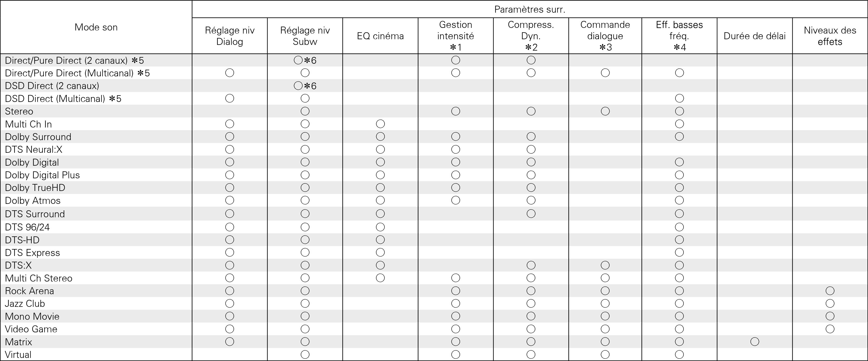Select Dolby Atmos row's Gestion intensité circle

click(456, 200)
